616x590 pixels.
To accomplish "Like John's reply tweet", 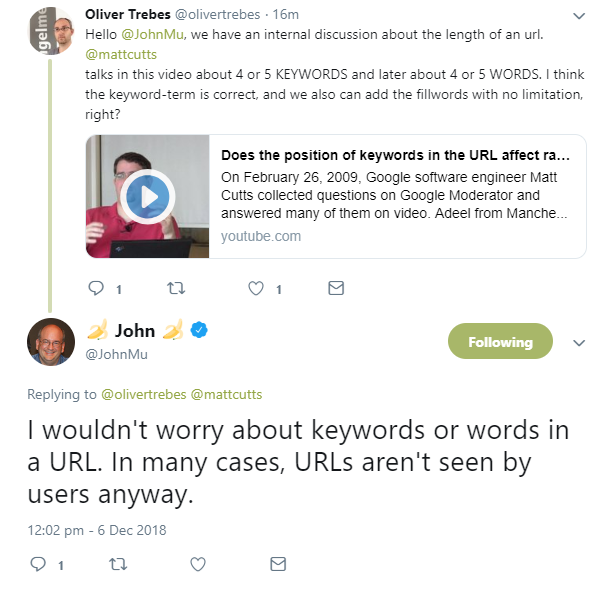I will tap(198, 564).
